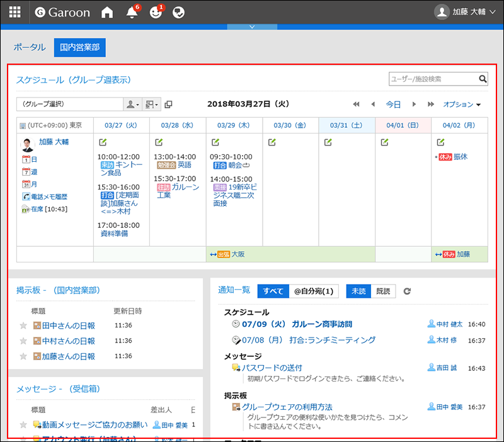The image size is (504, 442).
Task: Go to previous day arrow
Action: coord(373,104)
